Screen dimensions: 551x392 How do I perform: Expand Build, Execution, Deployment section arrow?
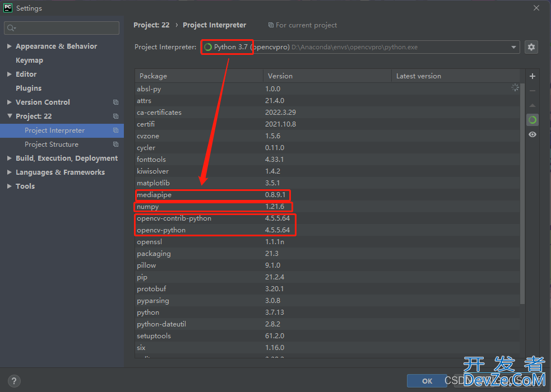click(x=10, y=158)
